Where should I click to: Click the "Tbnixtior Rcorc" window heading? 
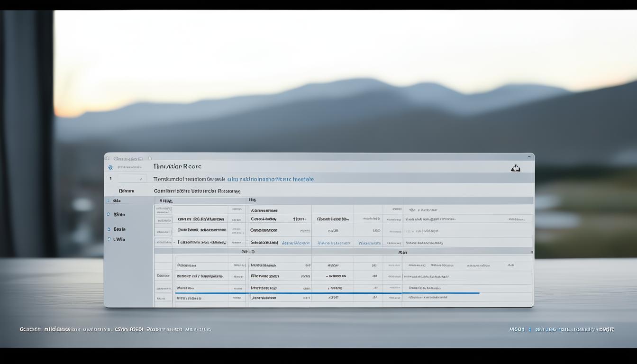pos(177,167)
